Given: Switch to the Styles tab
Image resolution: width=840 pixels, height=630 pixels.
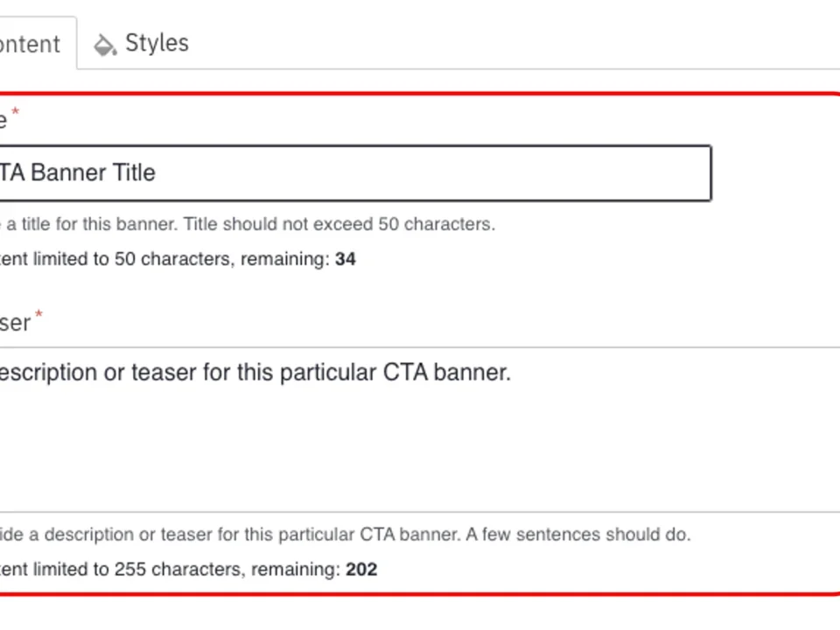Looking at the screenshot, I should [156, 43].
